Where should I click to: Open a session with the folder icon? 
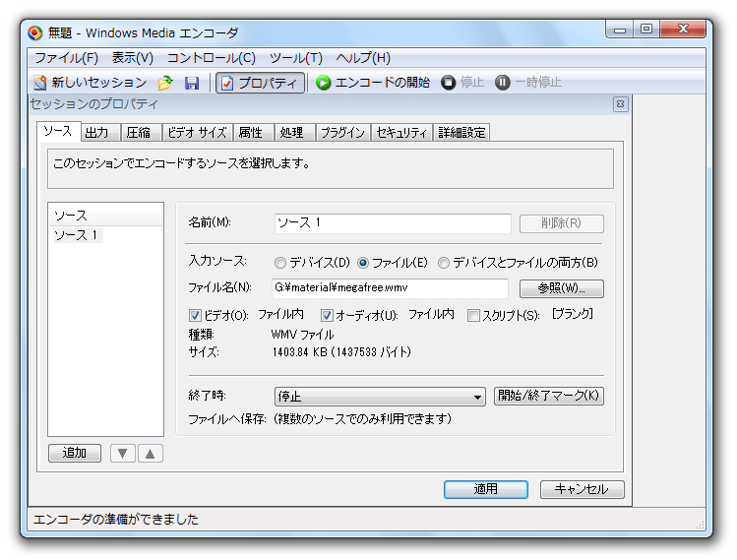click(165, 83)
